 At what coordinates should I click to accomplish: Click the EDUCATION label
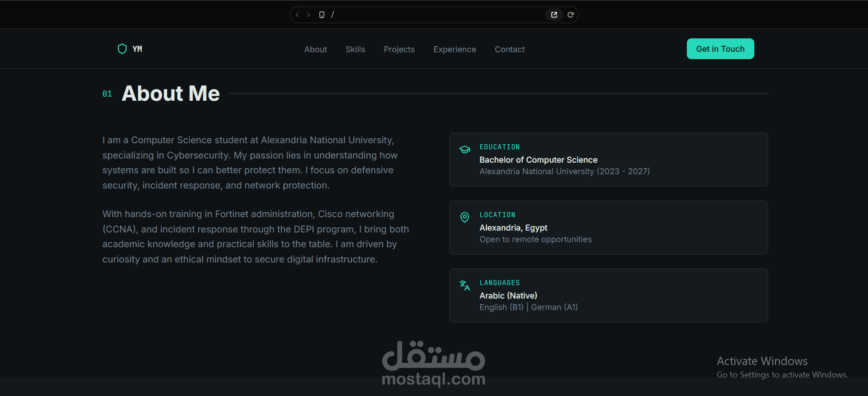click(500, 147)
